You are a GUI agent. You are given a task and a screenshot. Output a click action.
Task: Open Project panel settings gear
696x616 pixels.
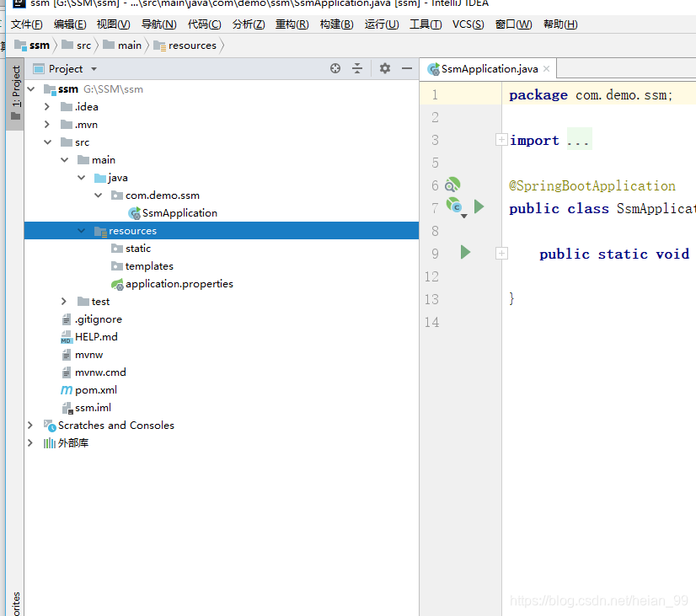pyautogui.click(x=385, y=68)
